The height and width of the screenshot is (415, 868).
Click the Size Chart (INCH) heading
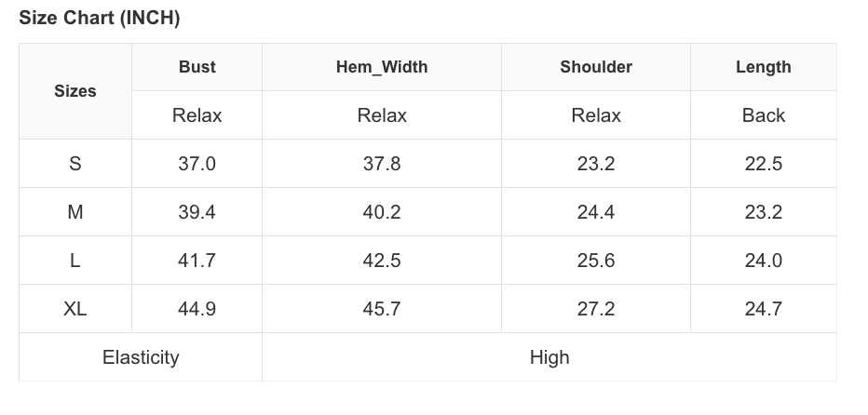[100, 18]
